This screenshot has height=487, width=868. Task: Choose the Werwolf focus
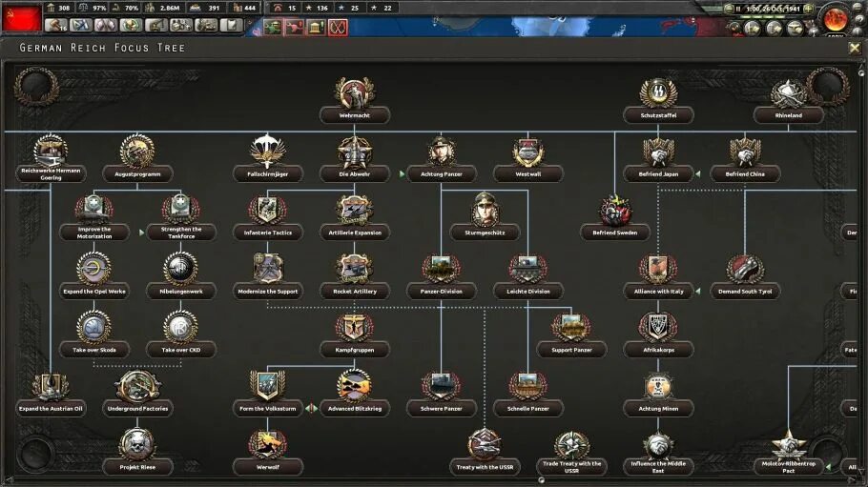tap(268, 453)
